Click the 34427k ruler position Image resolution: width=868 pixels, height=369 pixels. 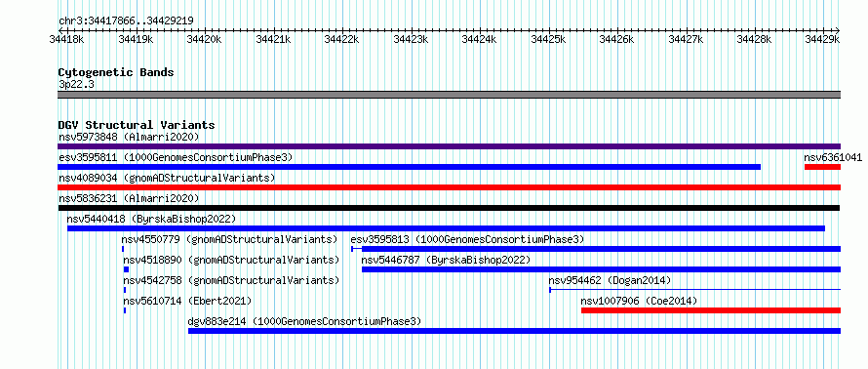tap(686, 39)
